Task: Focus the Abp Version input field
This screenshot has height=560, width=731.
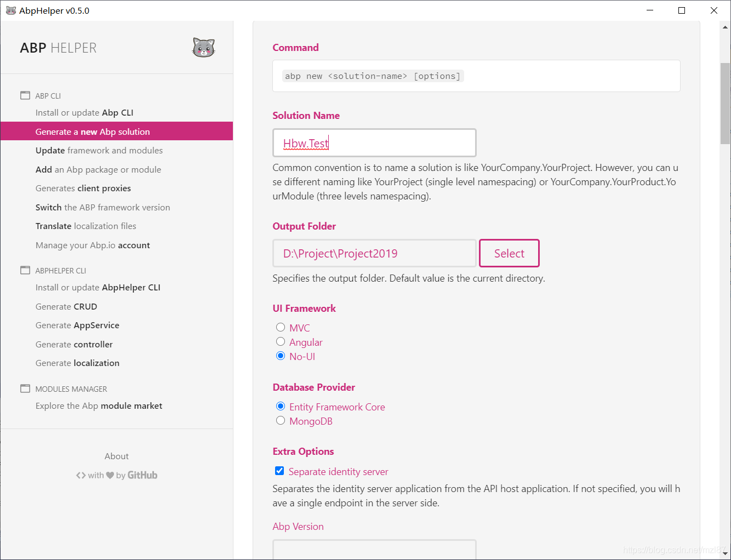Action: 374,550
